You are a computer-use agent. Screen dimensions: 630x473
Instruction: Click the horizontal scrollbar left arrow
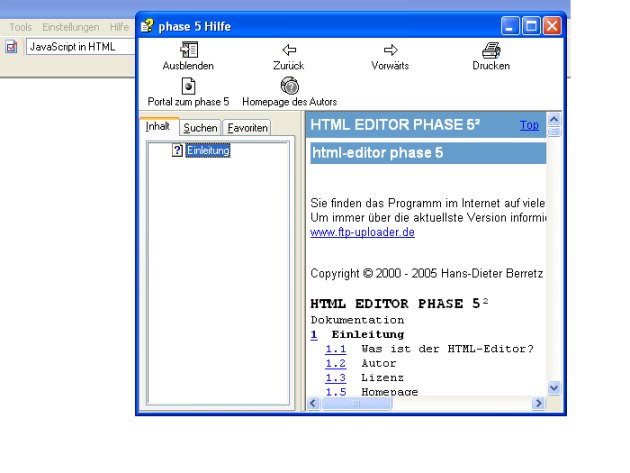coord(313,403)
